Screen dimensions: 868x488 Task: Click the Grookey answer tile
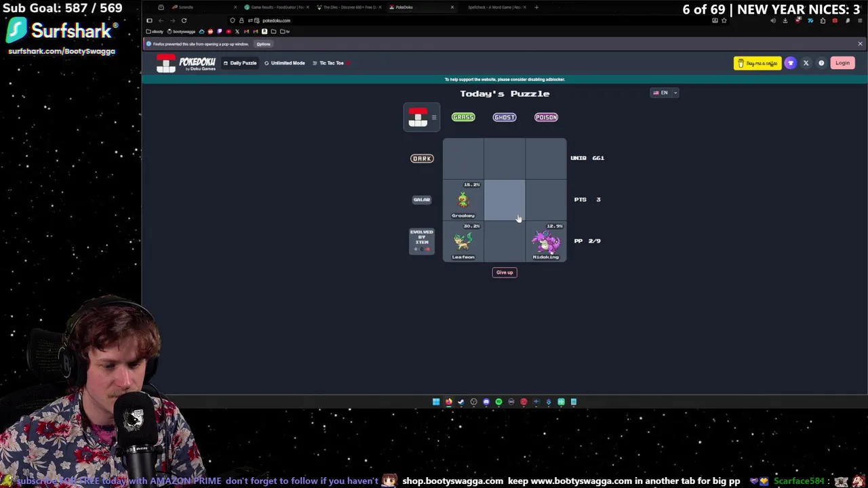point(463,200)
